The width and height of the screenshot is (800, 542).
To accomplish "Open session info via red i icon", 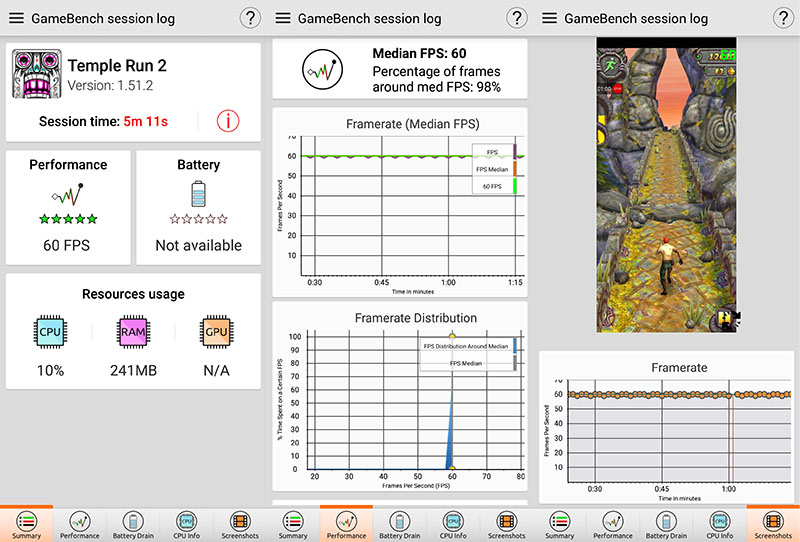I will [228, 121].
